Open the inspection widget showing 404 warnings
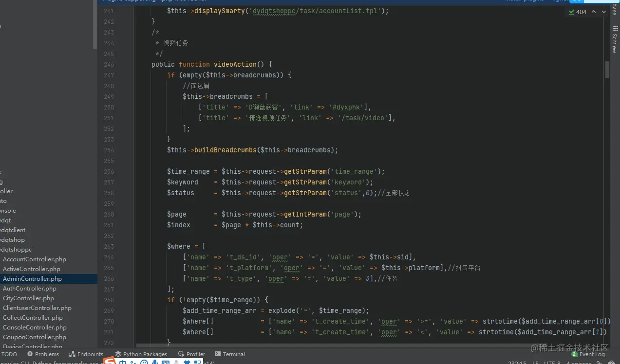 click(x=578, y=12)
